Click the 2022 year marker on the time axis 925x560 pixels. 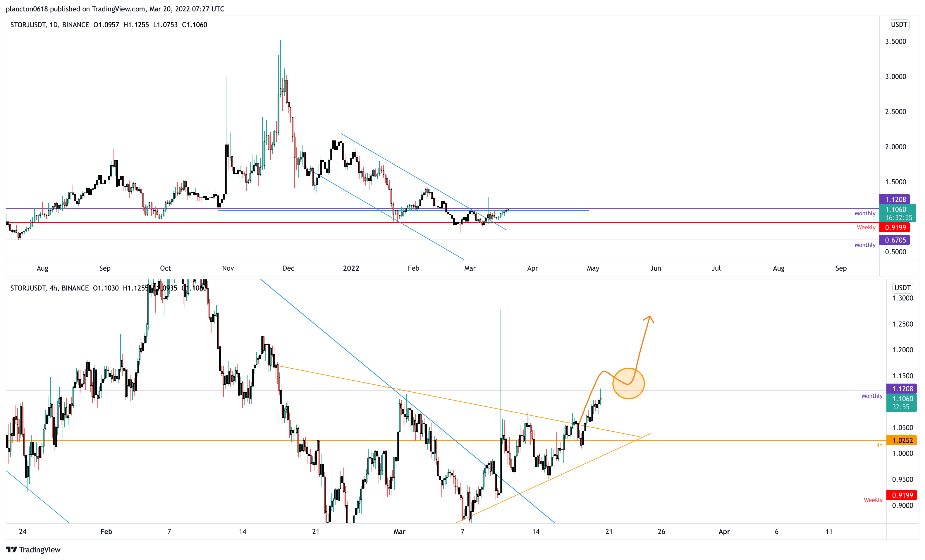click(x=351, y=268)
